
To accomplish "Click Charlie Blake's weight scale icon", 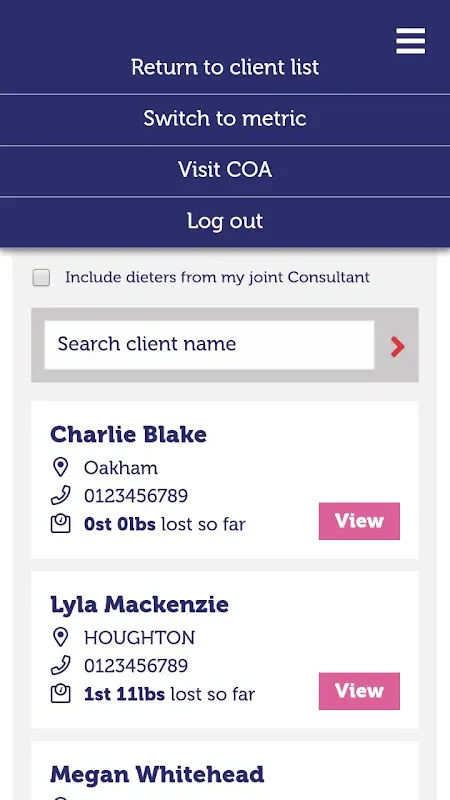I will click(x=60, y=524).
